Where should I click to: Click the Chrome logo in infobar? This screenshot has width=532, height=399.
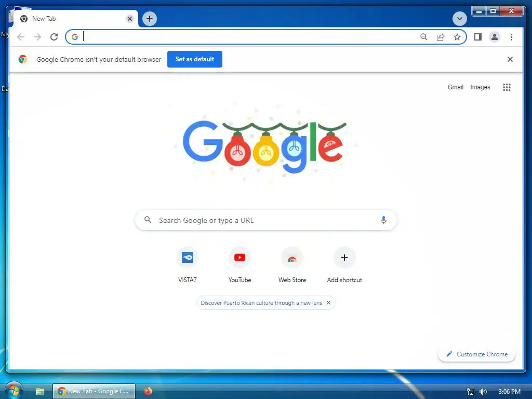[x=23, y=59]
